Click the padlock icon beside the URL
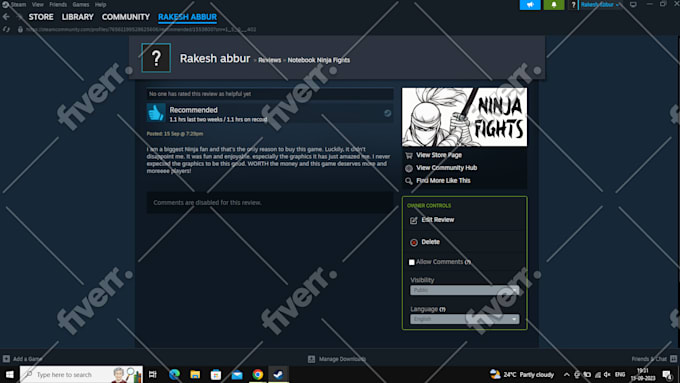This screenshot has height=383, width=680. [20, 29]
